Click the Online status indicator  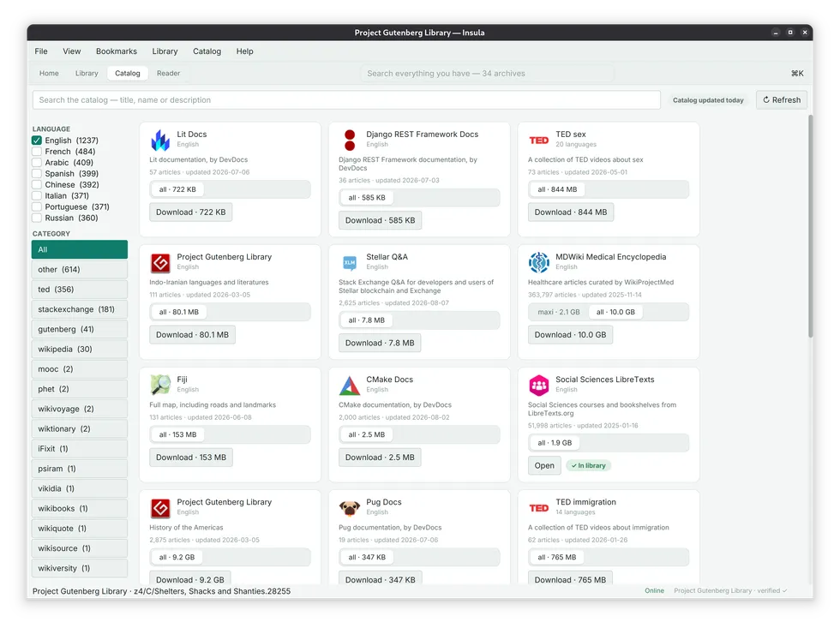pyautogui.click(x=654, y=590)
